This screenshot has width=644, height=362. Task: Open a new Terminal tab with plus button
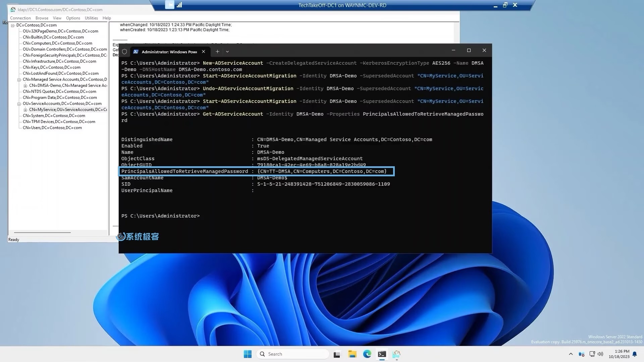[x=217, y=52]
